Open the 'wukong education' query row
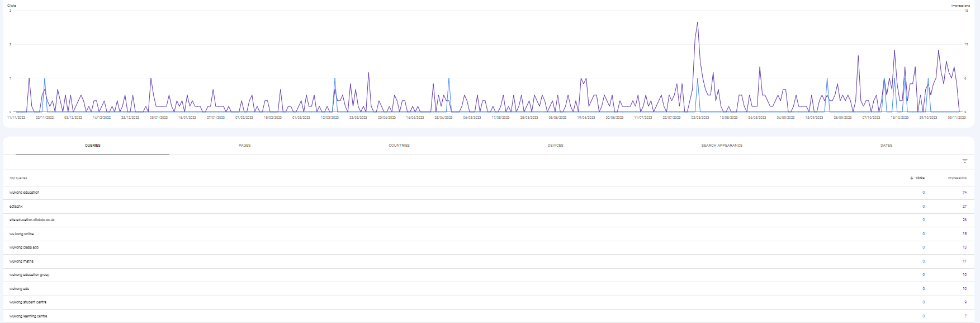 (25, 193)
